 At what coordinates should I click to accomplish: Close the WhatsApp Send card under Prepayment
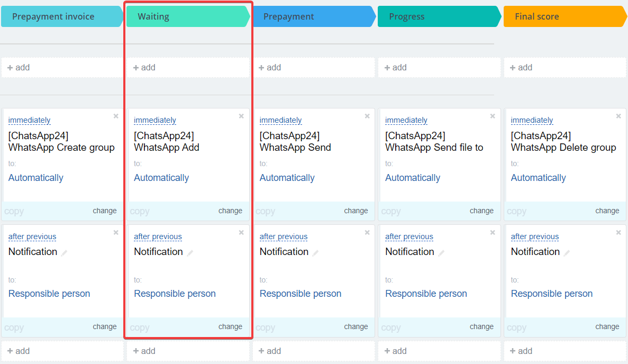click(x=367, y=116)
